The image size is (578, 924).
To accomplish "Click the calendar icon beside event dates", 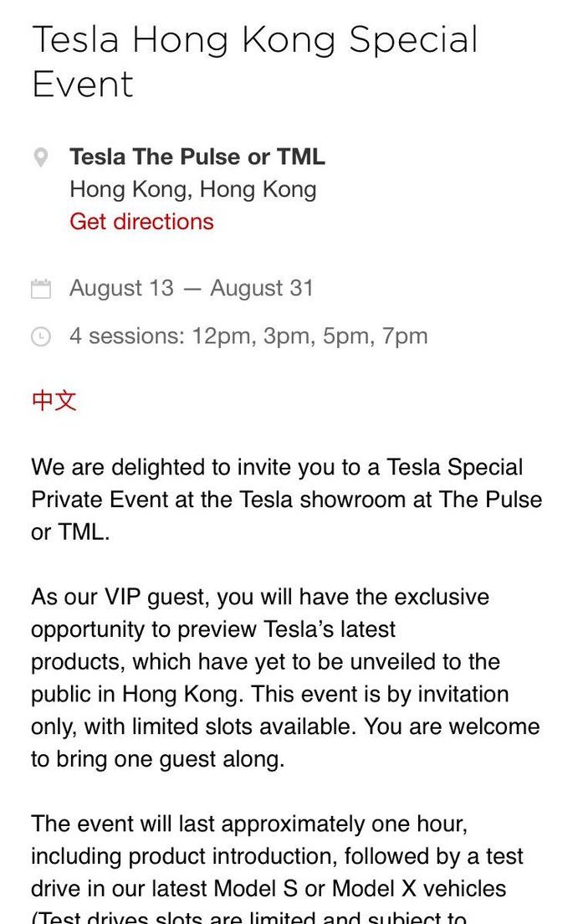I will coord(41,289).
